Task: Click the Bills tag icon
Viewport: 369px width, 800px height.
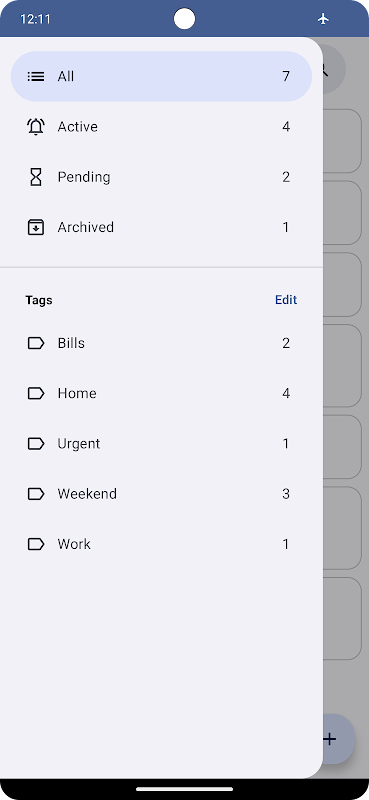Action: 36,343
